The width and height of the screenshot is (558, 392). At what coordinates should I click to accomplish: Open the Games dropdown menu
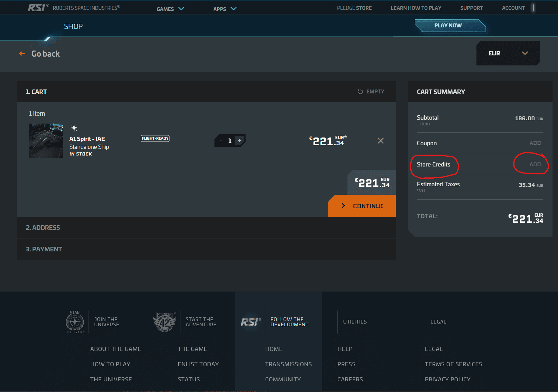pos(170,9)
